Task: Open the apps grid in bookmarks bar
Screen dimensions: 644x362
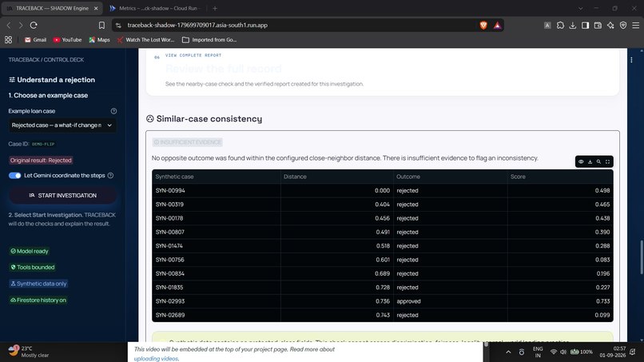Action: 8,40
